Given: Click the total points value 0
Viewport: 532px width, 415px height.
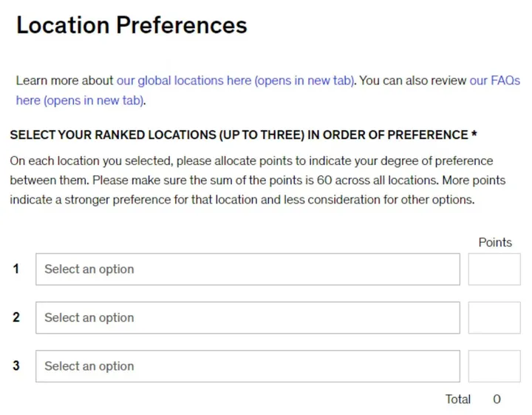Looking at the screenshot, I should pyautogui.click(x=497, y=399).
